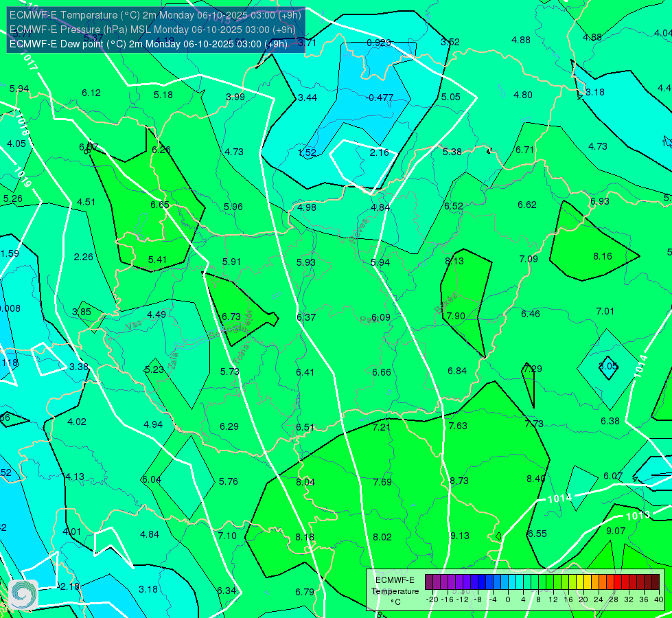Click the -0.477 temperature value
Image resolution: width=672 pixels, height=618 pixels.
click(x=380, y=98)
